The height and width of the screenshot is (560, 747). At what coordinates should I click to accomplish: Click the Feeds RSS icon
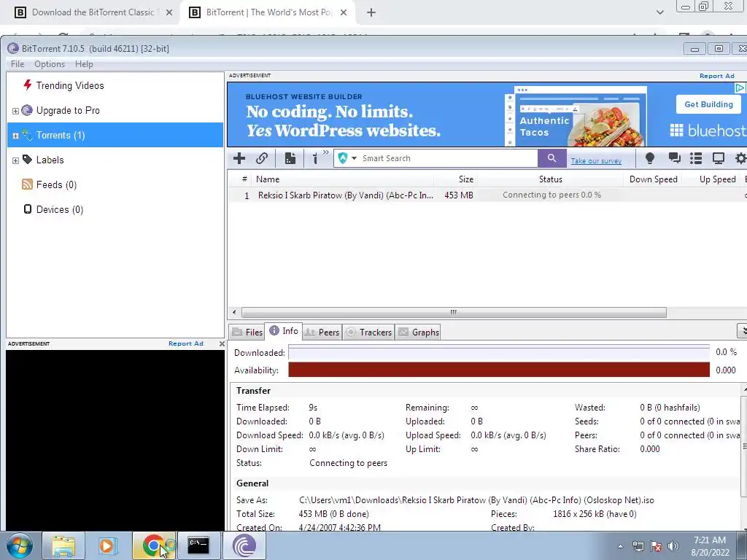pyautogui.click(x=27, y=184)
